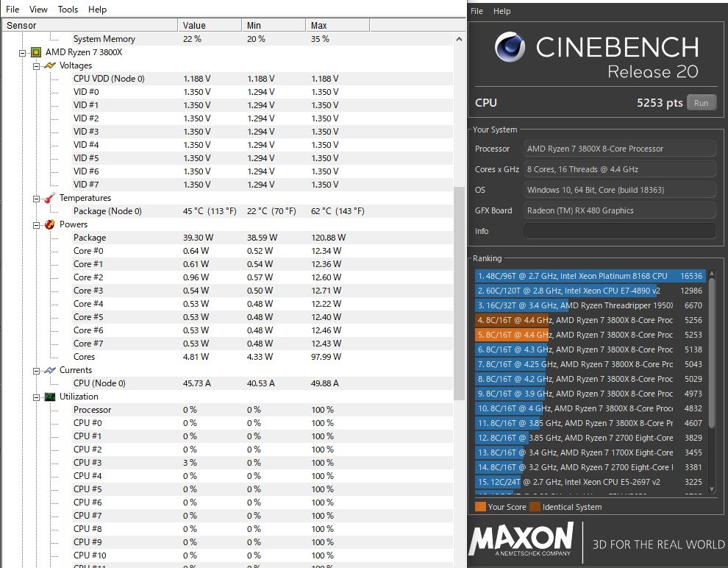The width and height of the screenshot is (728, 568).
Task: Click the sensor list vertical scrollbar thumb
Action: [x=459, y=293]
